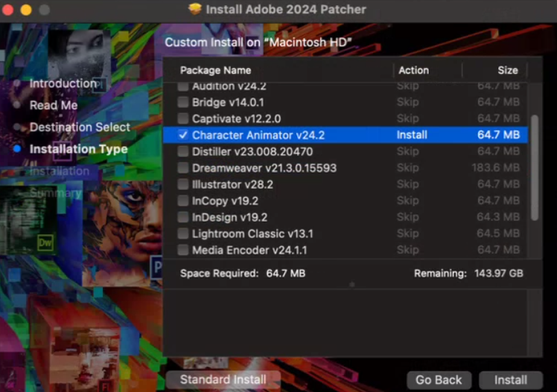Check the Dreamweaver v21.3.0.15593 checkbox
The image size is (557, 392).
(183, 168)
